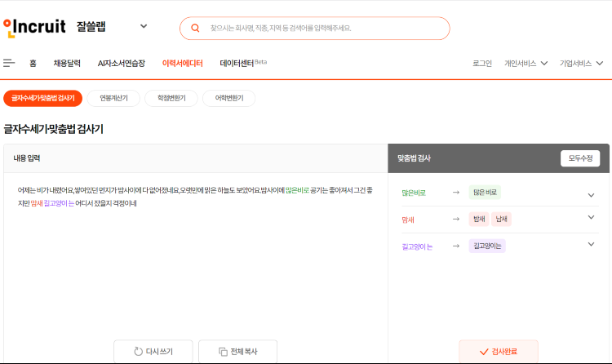Viewport: 612px width, 364px height.
Task: Click the 길고양이 는 error label in results
Action: point(417,246)
